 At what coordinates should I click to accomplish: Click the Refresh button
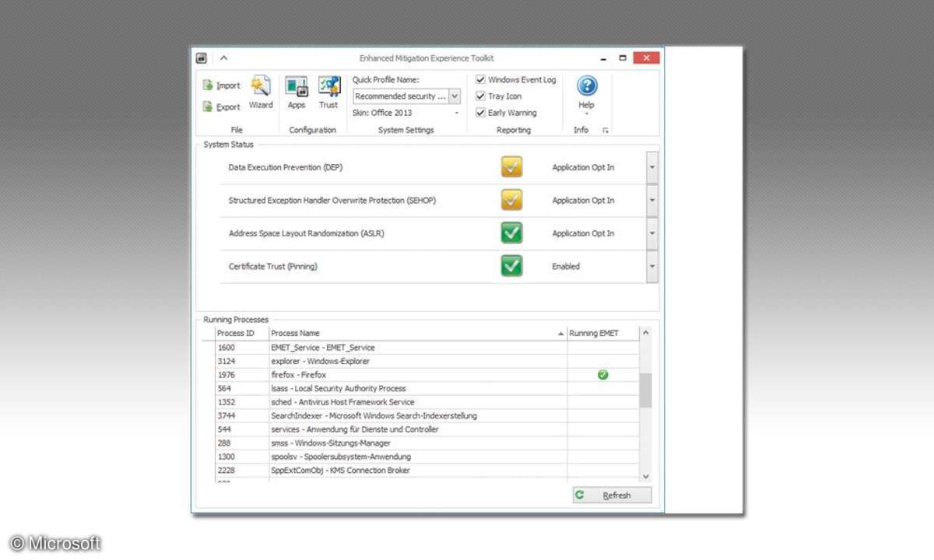click(613, 495)
